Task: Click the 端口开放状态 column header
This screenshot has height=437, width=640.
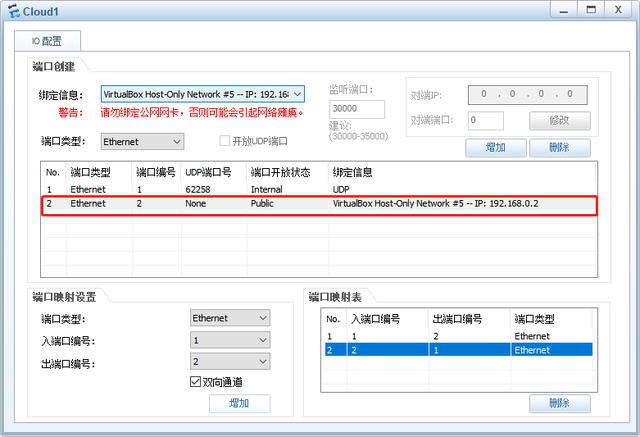Action: pos(287,172)
